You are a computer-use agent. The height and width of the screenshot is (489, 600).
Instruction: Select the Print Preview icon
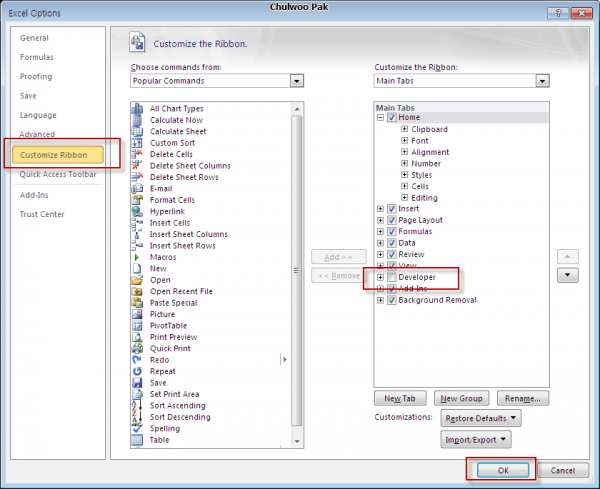(137, 337)
